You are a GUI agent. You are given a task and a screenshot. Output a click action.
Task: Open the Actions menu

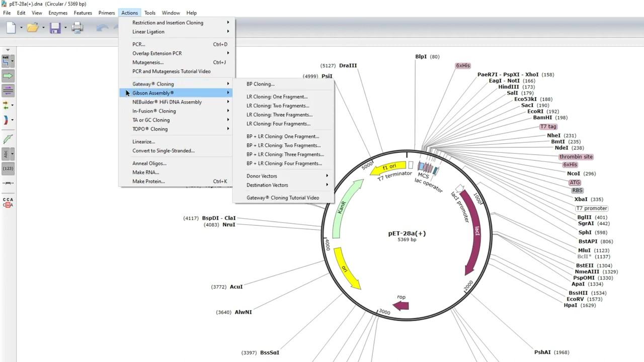point(129,13)
